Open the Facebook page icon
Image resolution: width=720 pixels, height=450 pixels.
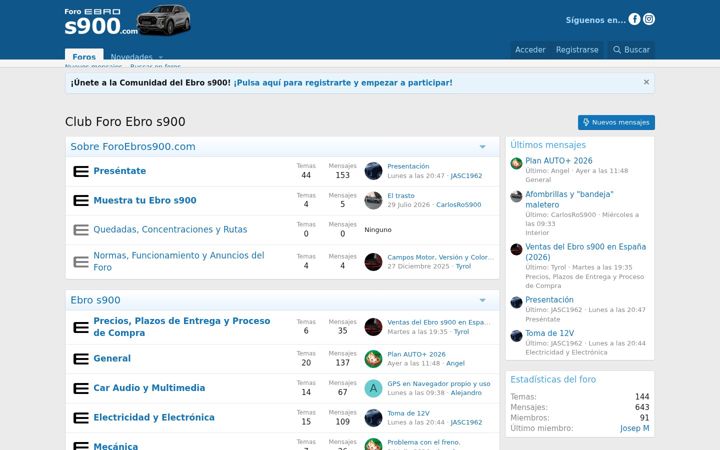(x=634, y=19)
